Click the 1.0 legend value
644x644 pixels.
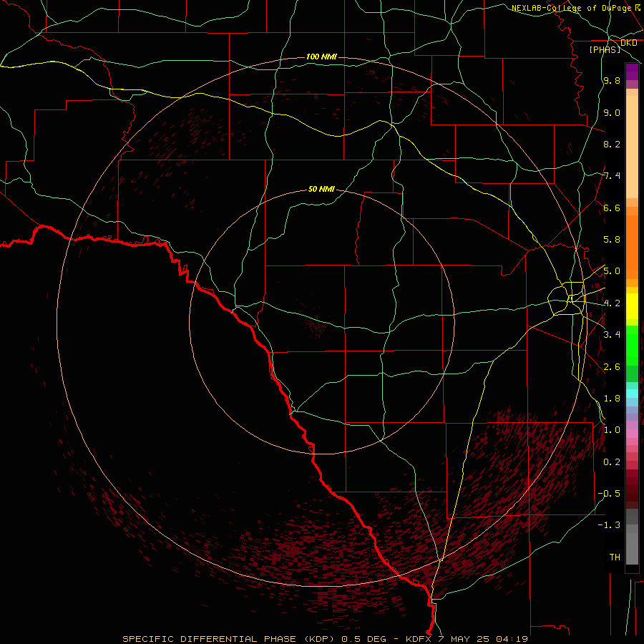[612, 430]
